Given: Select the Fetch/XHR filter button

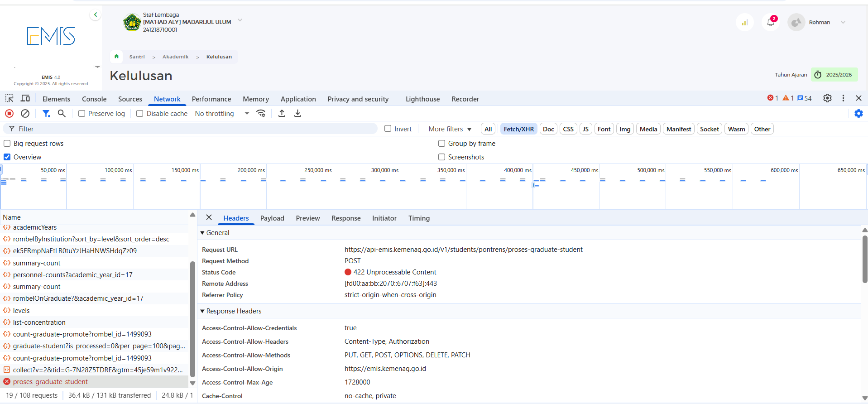Looking at the screenshot, I should [518, 129].
